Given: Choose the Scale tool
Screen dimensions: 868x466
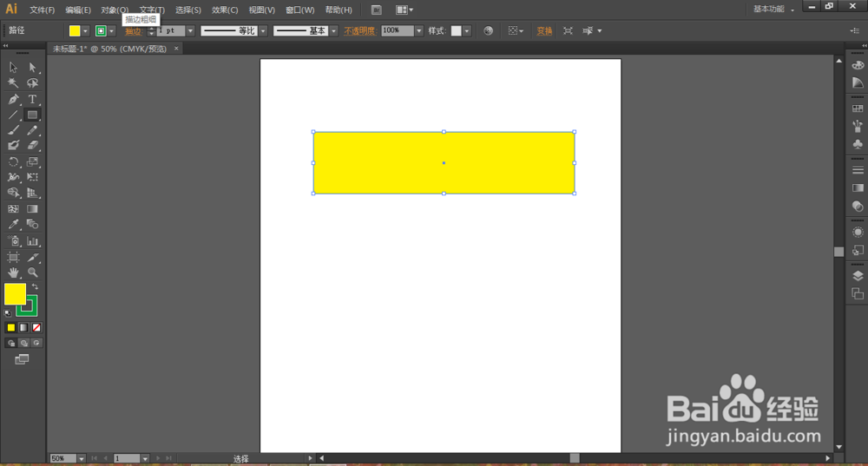Looking at the screenshot, I should (x=33, y=162).
